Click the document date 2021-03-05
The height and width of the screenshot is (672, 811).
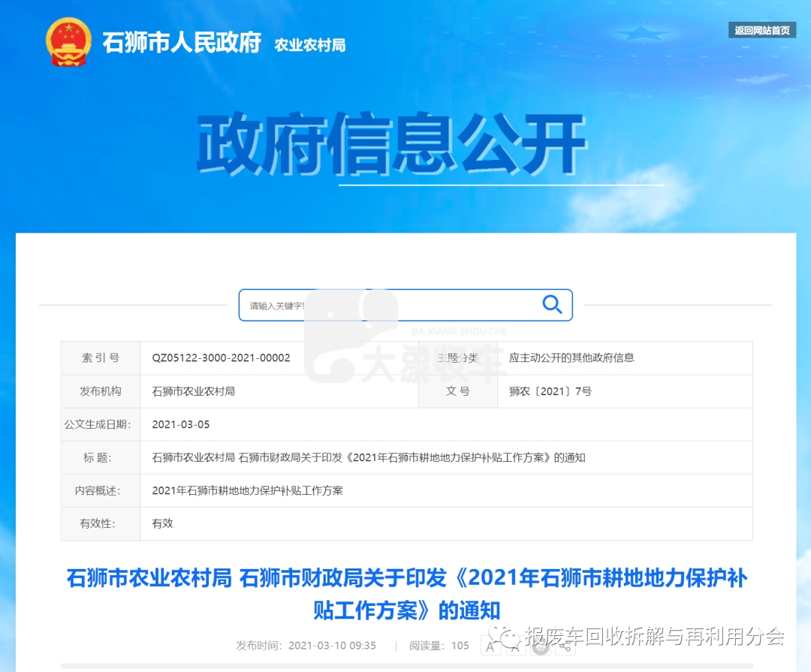(x=181, y=424)
